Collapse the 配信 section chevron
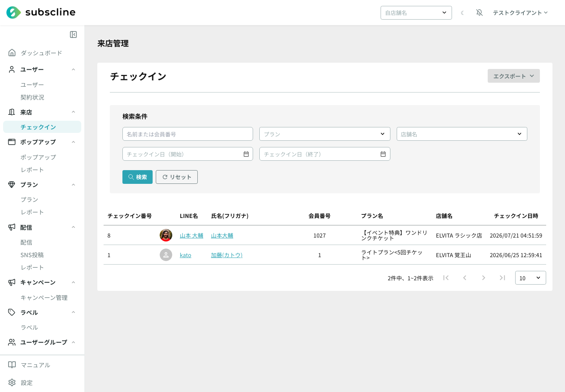Viewport: 565px width, 392px height. click(x=73, y=227)
